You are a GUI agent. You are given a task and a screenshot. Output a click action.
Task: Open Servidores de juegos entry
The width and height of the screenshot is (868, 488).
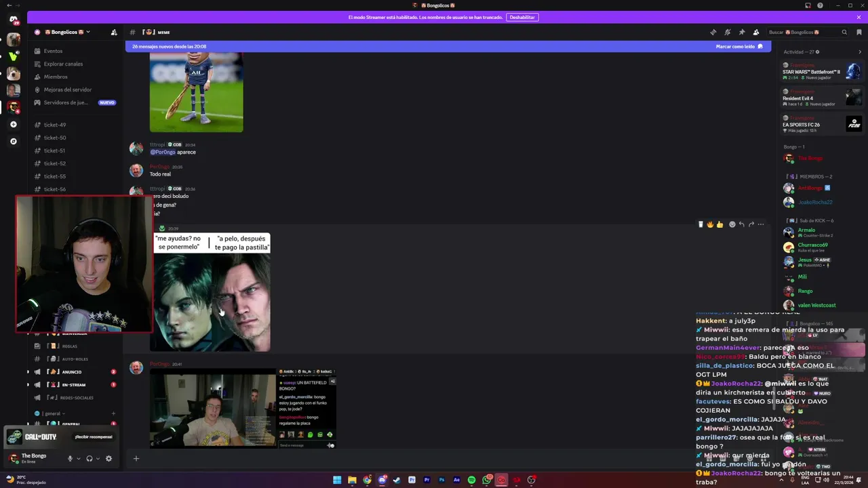75,102
